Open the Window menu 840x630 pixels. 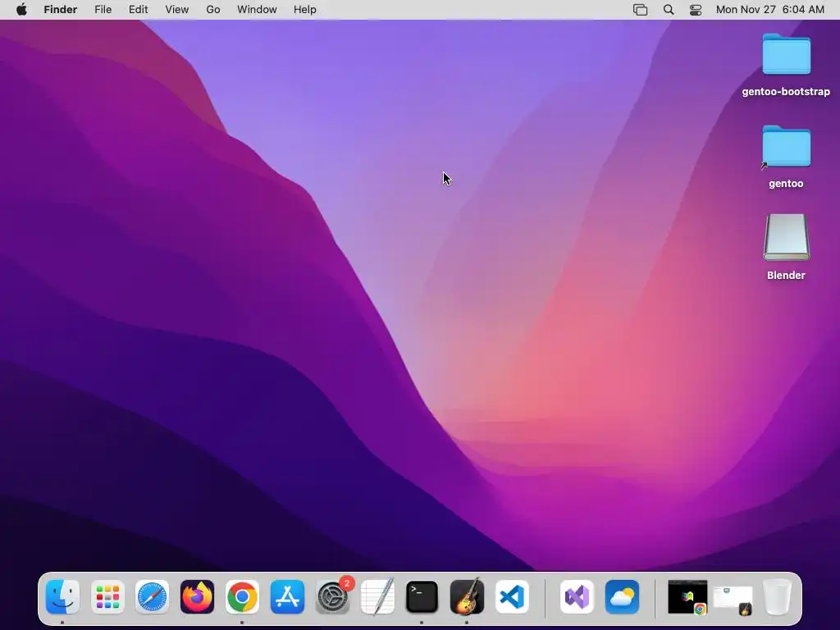[x=257, y=10]
